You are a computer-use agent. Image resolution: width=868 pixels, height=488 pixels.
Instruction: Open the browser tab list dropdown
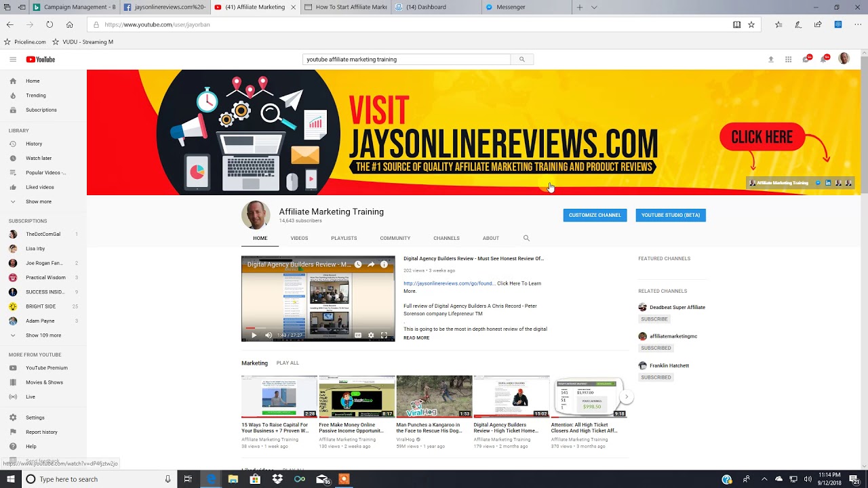594,7
